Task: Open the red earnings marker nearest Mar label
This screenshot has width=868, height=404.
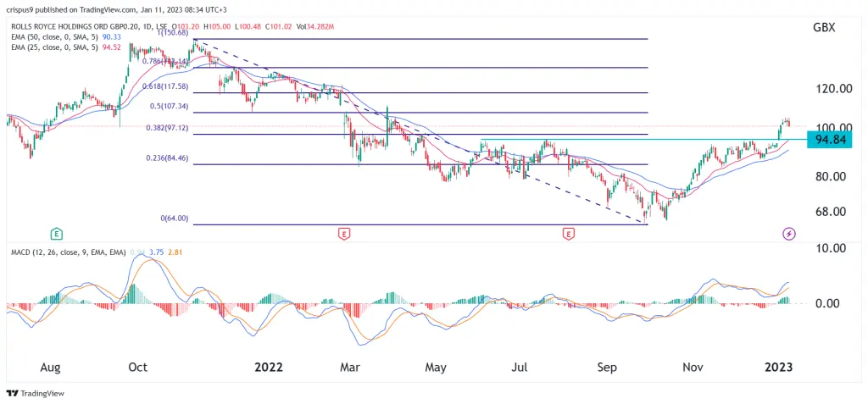Action: 344,234
